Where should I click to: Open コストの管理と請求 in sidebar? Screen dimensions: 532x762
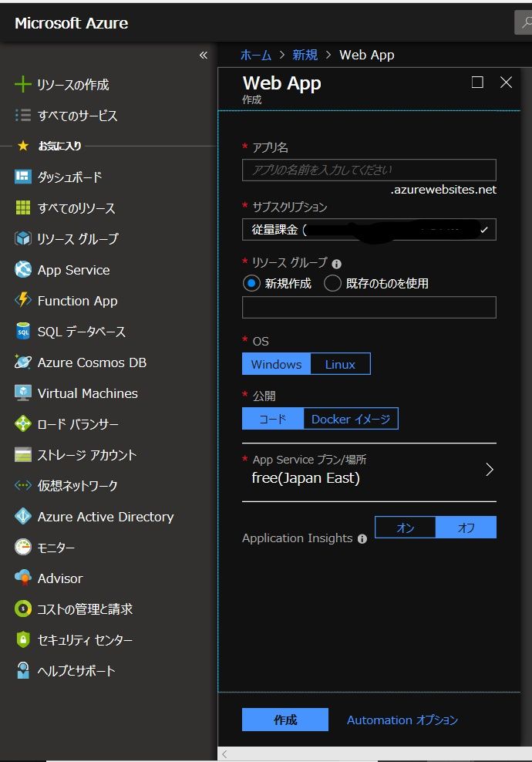click(85, 609)
